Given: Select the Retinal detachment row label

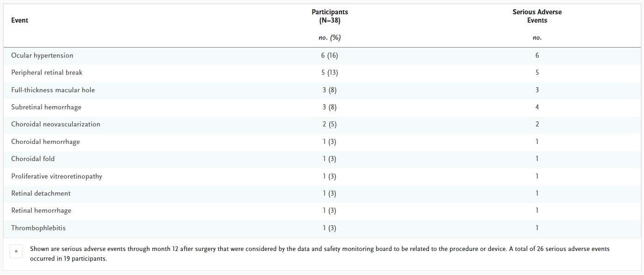Looking at the screenshot, I should 41,193.
